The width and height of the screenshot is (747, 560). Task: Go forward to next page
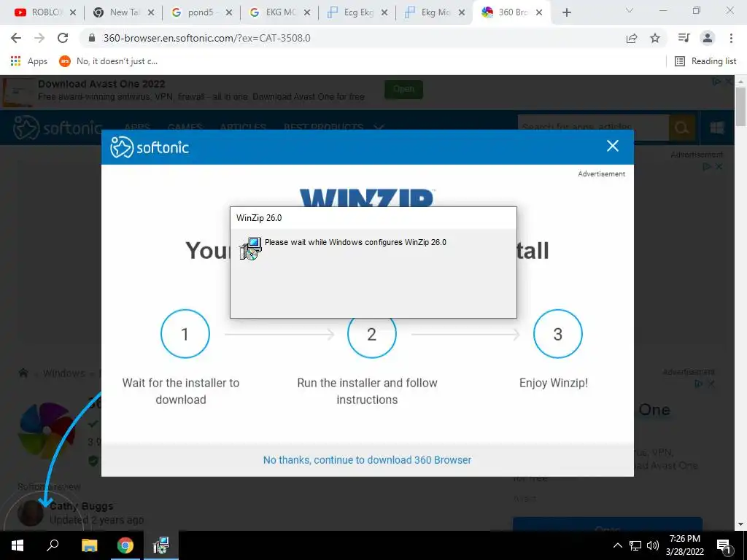click(x=39, y=38)
